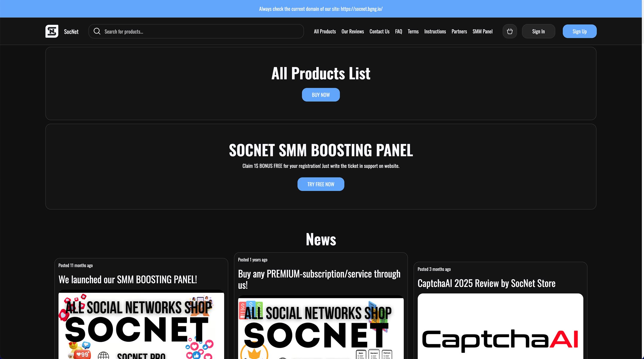Viewport: 644px width, 359px height.
Task: Open the Partners link
Action: (x=459, y=31)
